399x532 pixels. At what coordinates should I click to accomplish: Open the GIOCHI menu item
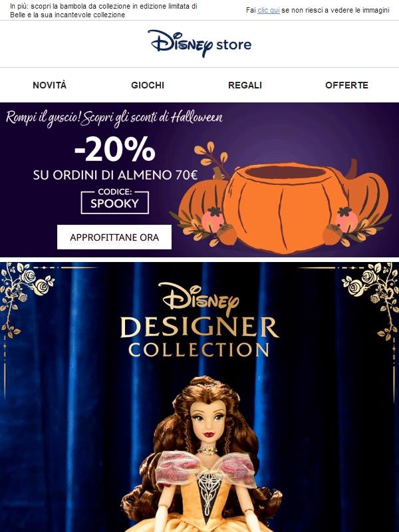click(148, 85)
